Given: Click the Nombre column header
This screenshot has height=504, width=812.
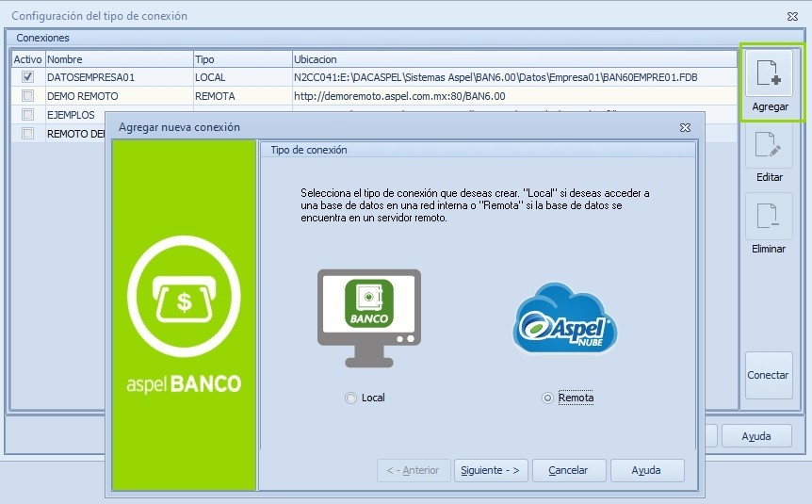Looking at the screenshot, I should pyautogui.click(x=119, y=59).
